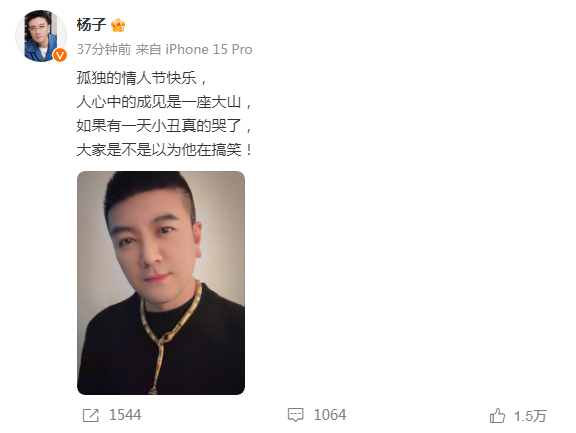The width and height of the screenshot is (576, 433).
Task: Click the iPhone 15 Pro device text
Action: point(209,49)
